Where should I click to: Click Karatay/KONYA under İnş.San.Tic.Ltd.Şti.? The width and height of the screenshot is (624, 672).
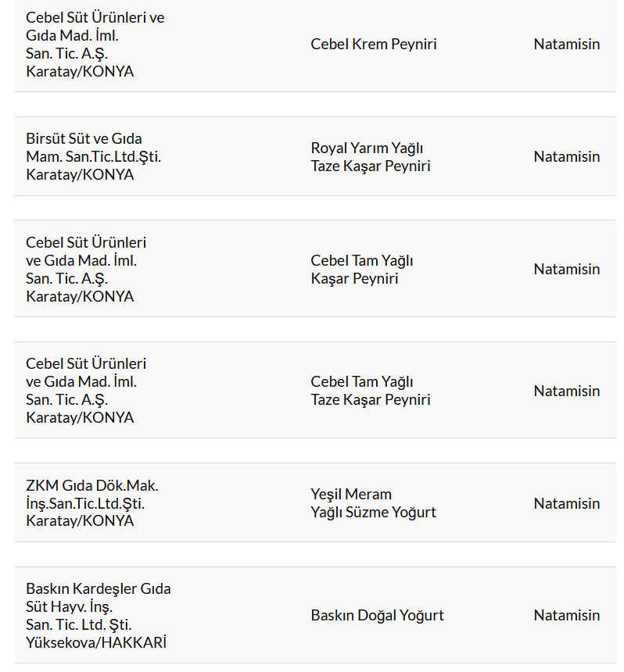coord(80,521)
